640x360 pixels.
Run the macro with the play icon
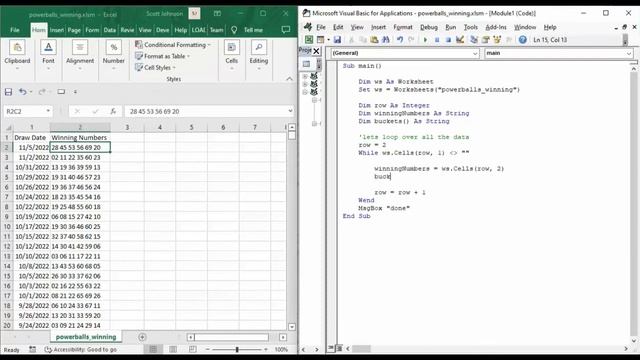point(425,40)
